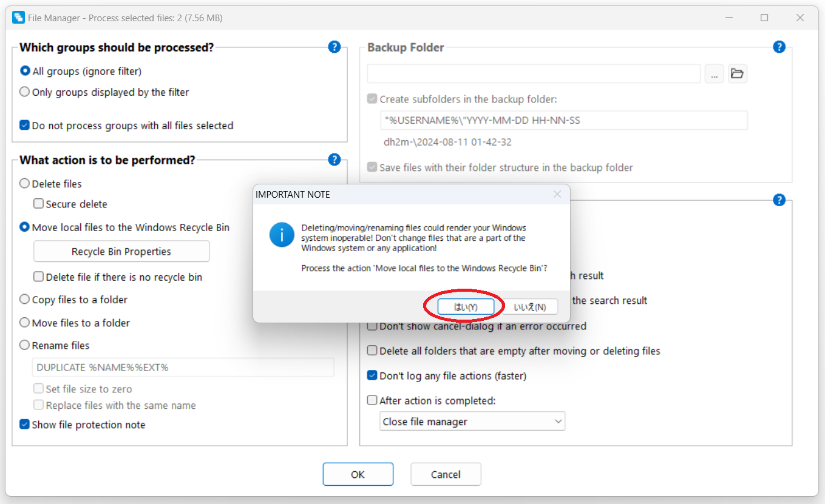Open help for 'Which groups should be processed?'
Image resolution: width=825 pixels, height=504 pixels.
pyautogui.click(x=334, y=47)
